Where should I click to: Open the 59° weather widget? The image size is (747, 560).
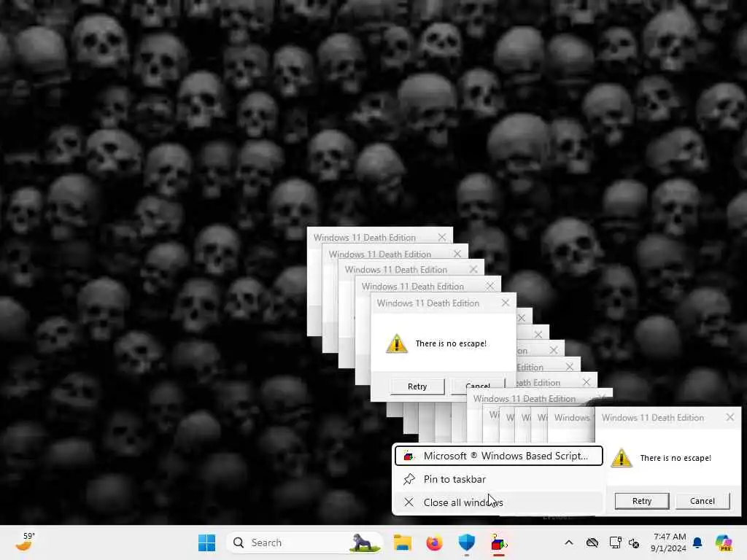[x=25, y=542]
